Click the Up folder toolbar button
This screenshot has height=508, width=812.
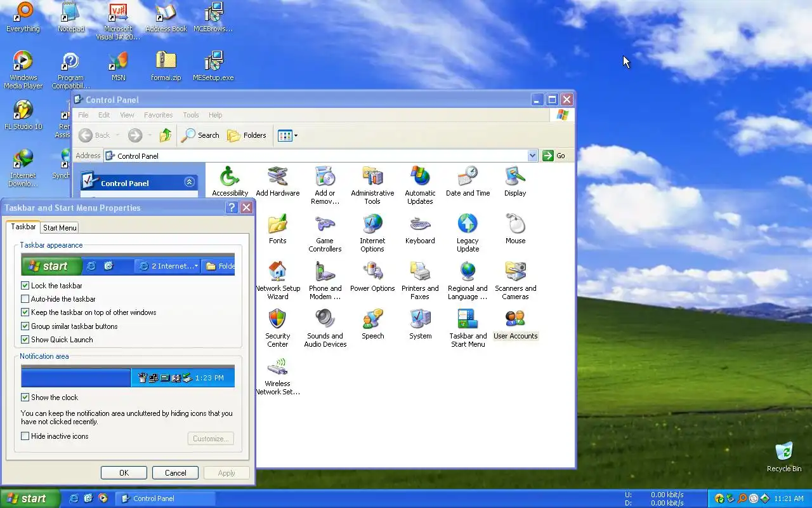[166, 135]
